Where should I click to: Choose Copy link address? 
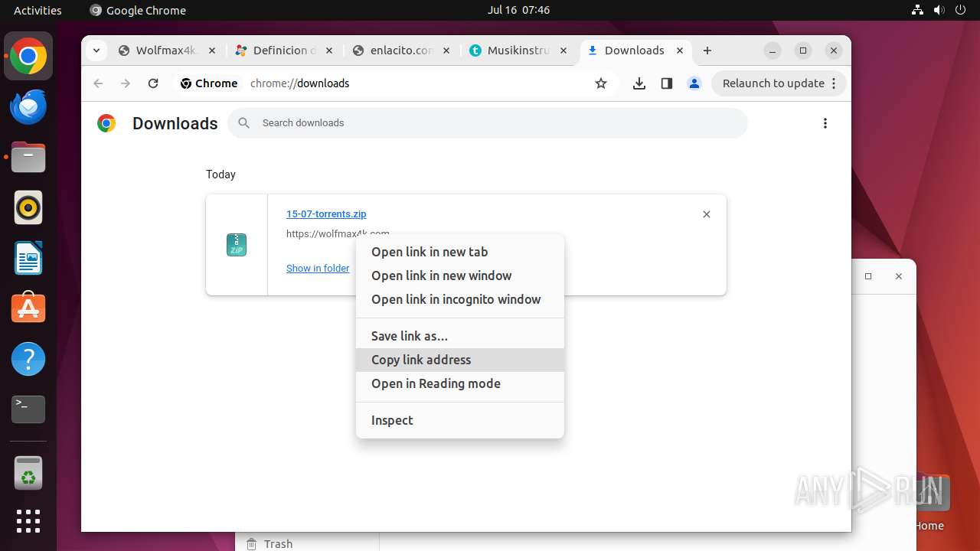(x=460, y=360)
